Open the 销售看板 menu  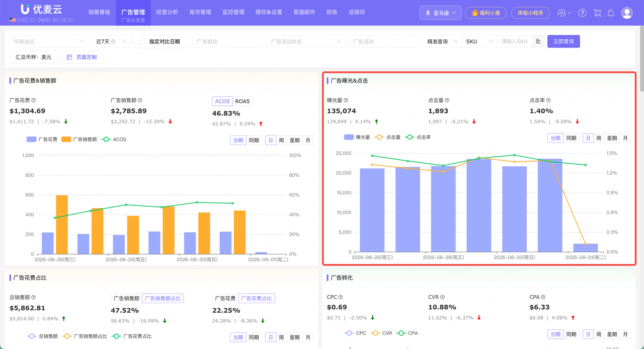(x=100, y=12)
